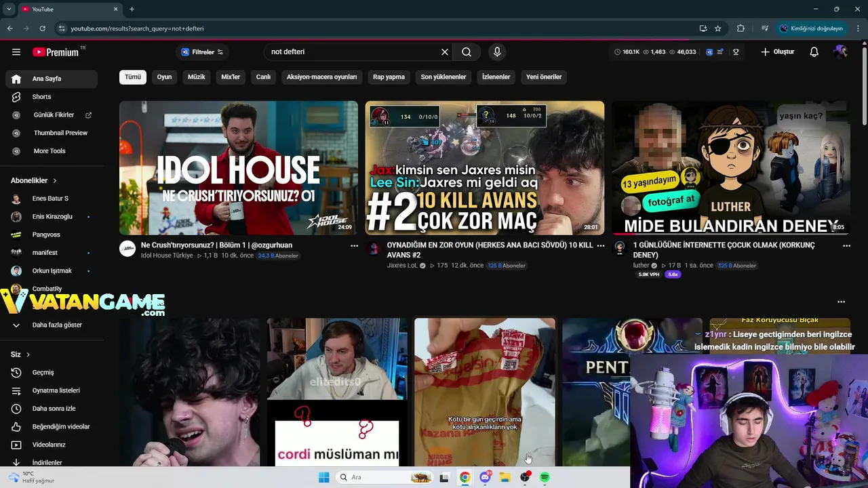Image resolution: width=868 pixels, height=488 pixels.
Task: Select the Son yüklenenler chip
Action: (443, 77)
